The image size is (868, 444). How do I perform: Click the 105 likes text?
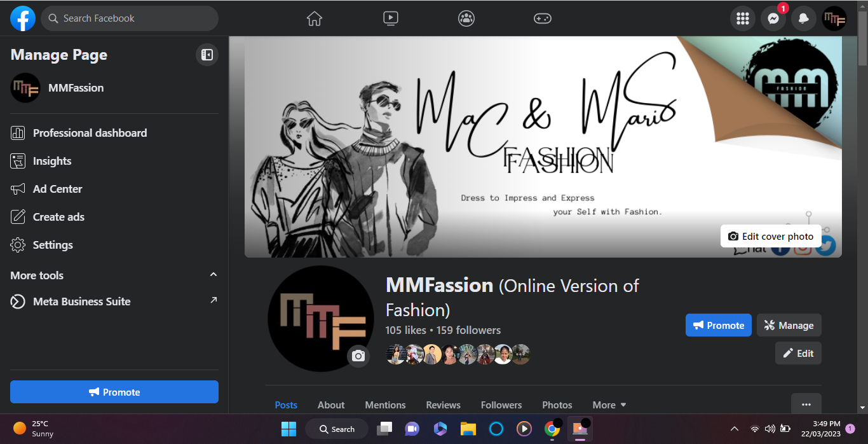click(406, 330)
